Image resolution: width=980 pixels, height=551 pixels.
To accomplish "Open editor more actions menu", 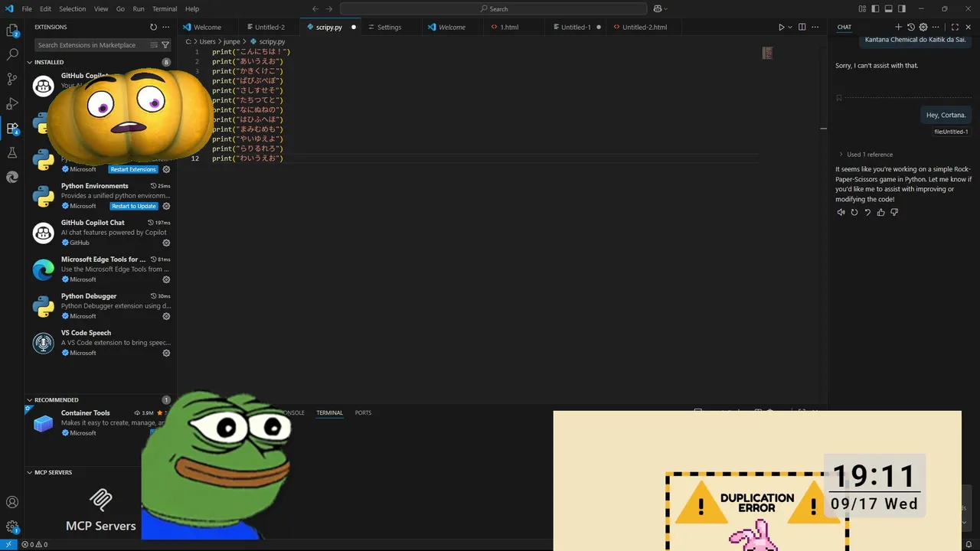I will point(816,27).
